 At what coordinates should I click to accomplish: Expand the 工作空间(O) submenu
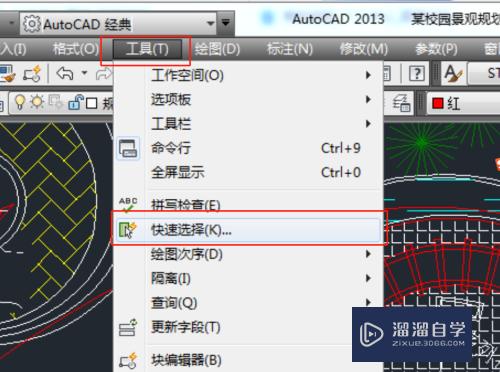coord(248,75)
